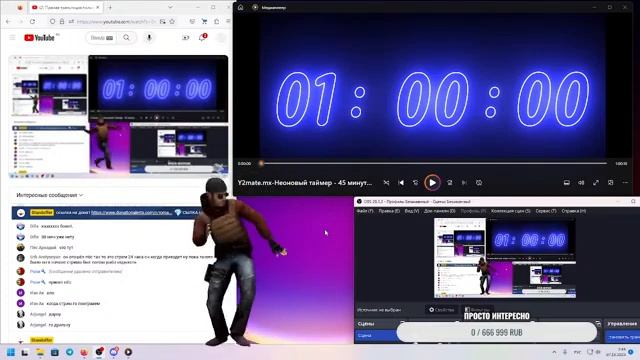
Task: Open YouTube notifications bell
Action: 202,38
